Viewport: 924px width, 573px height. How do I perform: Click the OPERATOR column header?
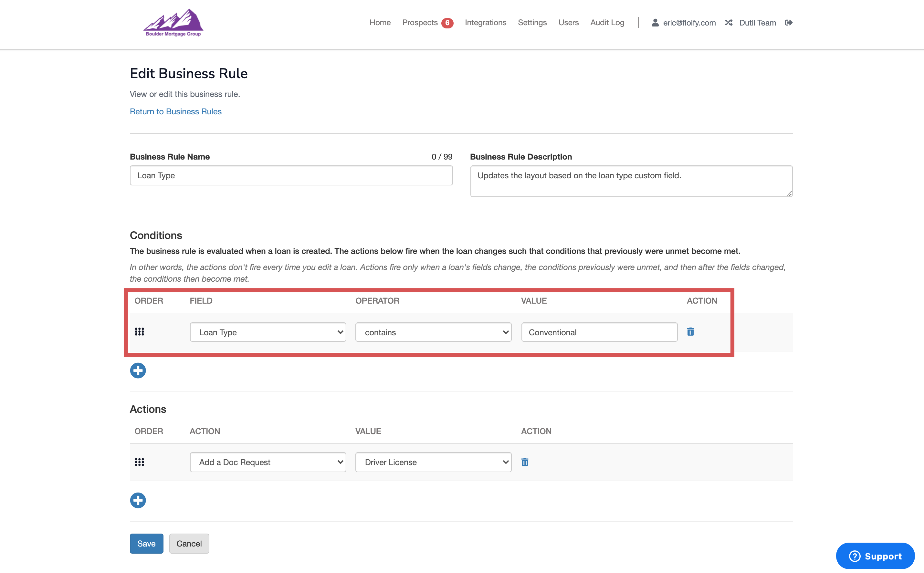pos(377,301)
